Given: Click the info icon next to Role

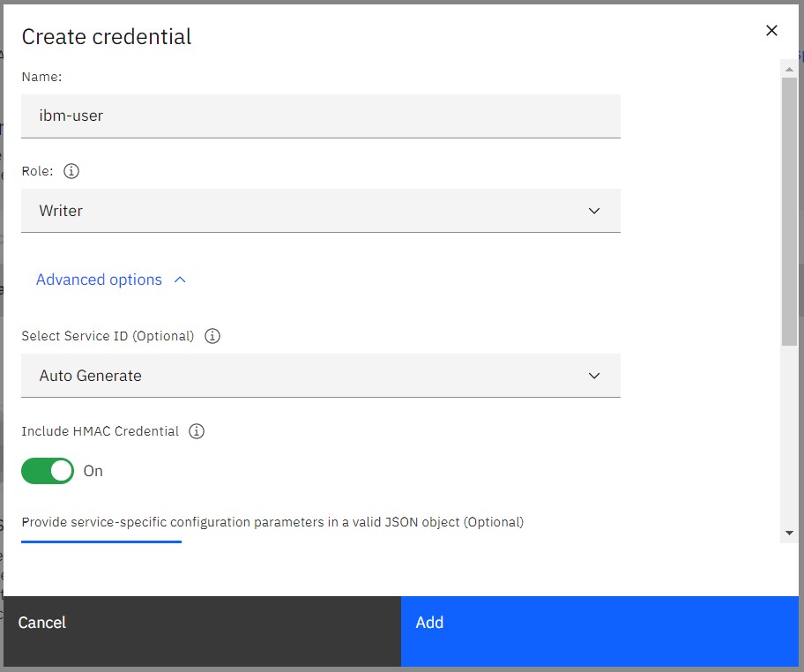Looking at the screenshot, I should point(72,171).
